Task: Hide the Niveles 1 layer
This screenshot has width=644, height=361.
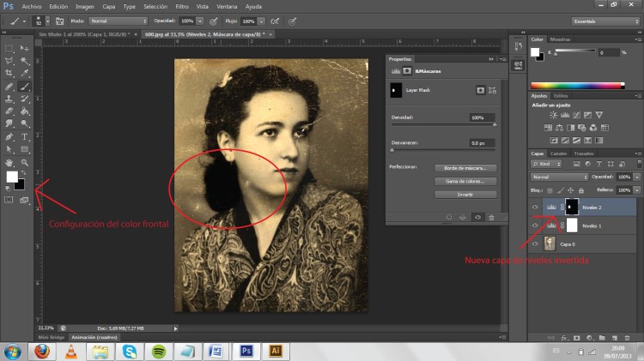Action: coord(535,225)
